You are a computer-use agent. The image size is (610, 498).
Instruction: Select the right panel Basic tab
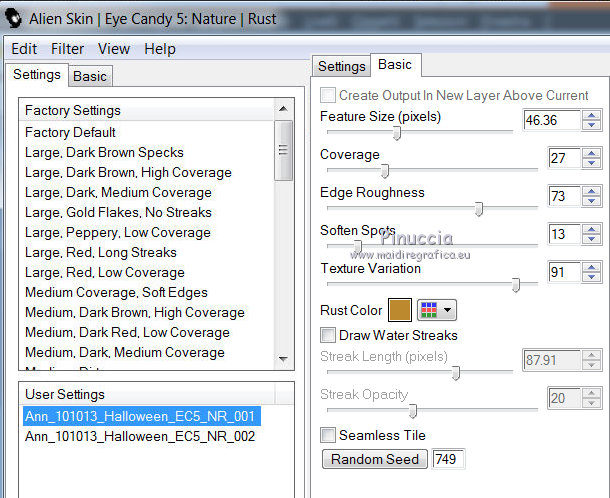(395, 65)
